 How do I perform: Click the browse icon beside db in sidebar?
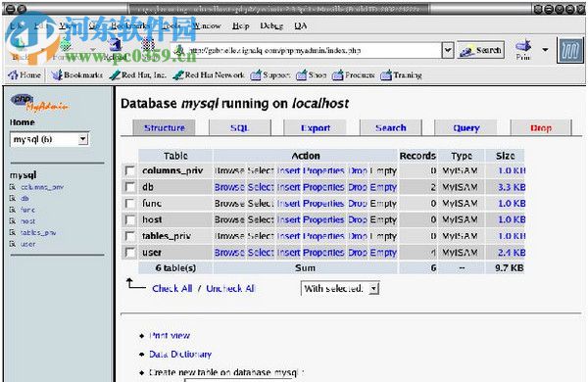point(13,198)
